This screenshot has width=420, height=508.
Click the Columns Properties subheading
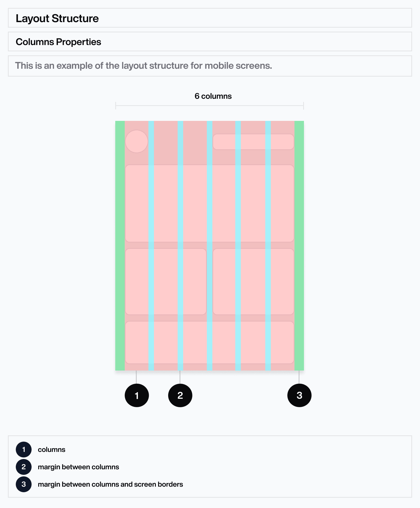pos(58,42)
